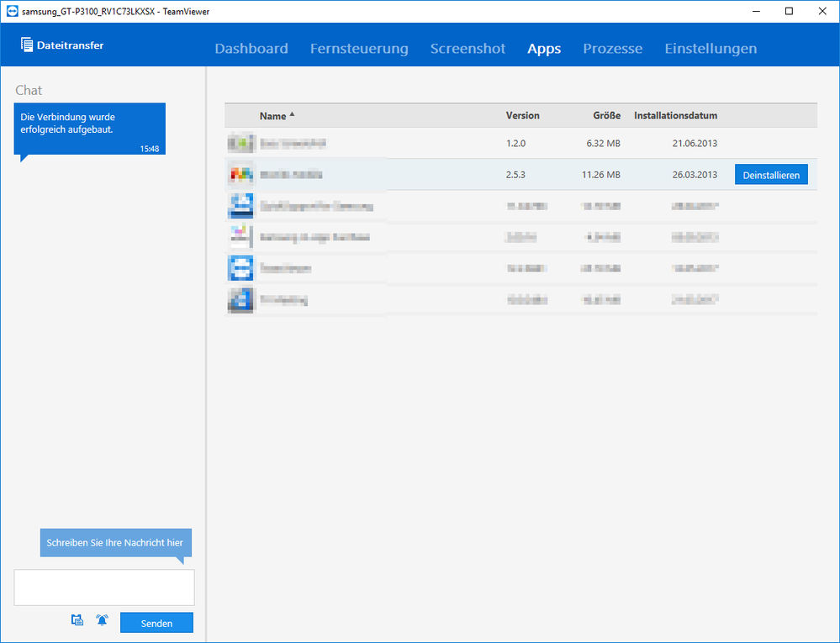Open the Dateitransfer file transfer icon

26,45
